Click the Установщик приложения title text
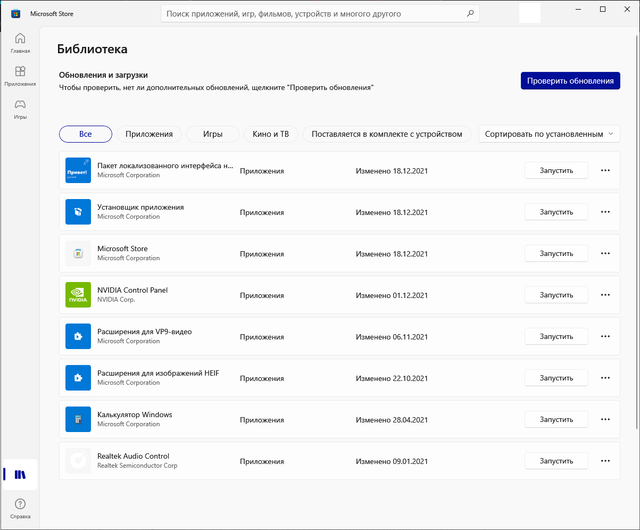Image resolution: width=640 pixels, height=530 pixels. (x=140, y=207)
